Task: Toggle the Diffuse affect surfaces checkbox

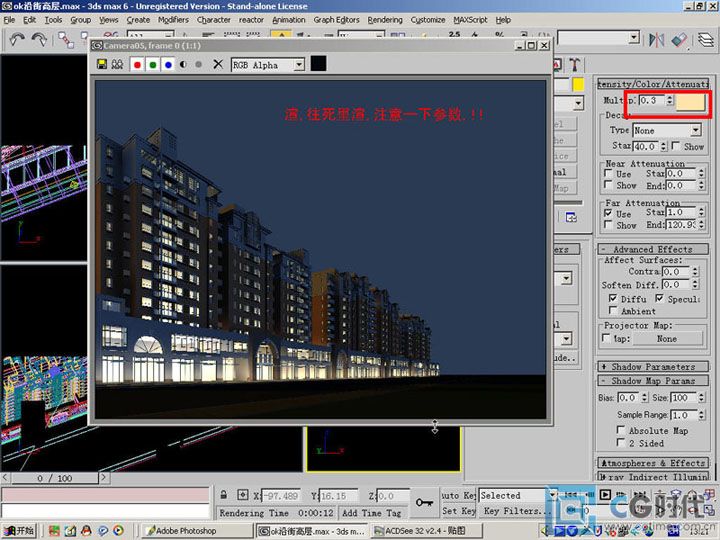Action: [x=613, y=298]
